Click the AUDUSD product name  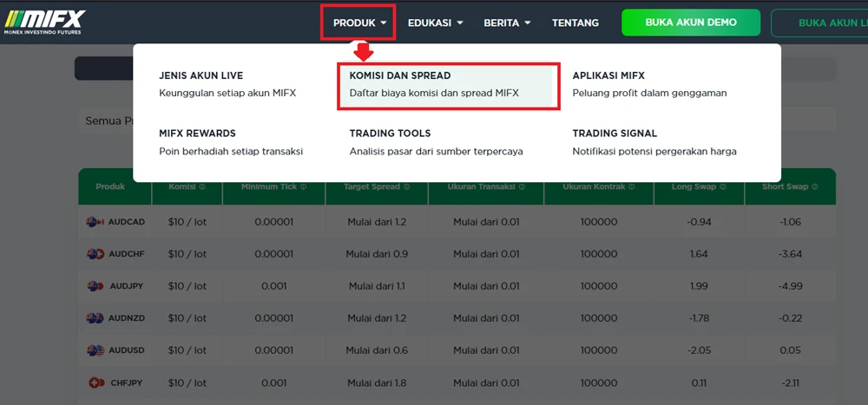pos(126,350)
